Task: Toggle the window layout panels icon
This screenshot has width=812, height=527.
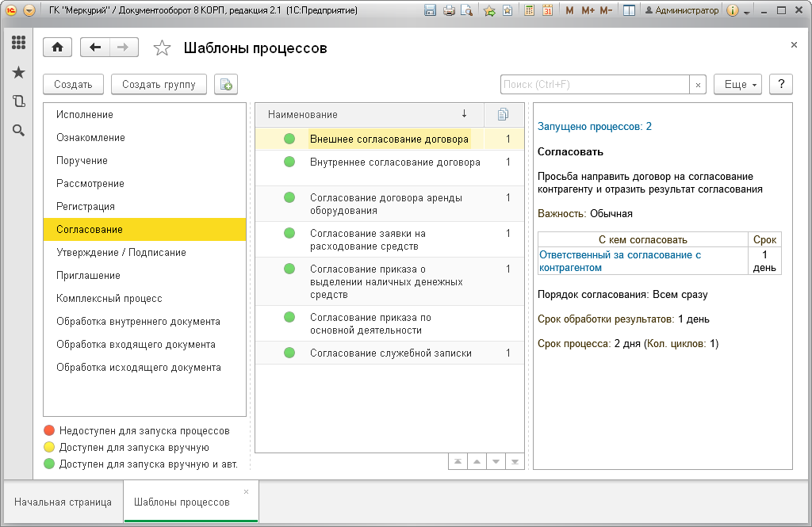Action: click(x=629, y=10)
